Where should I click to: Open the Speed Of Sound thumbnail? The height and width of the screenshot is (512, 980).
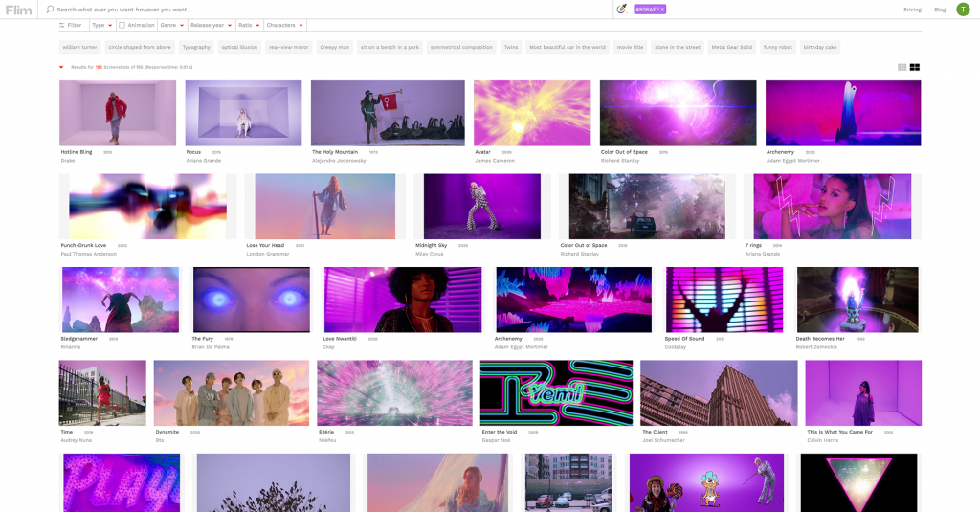(724, 300)
